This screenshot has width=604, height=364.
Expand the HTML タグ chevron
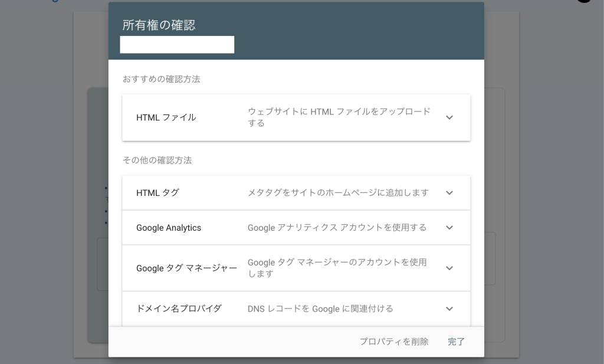[449, 192]
